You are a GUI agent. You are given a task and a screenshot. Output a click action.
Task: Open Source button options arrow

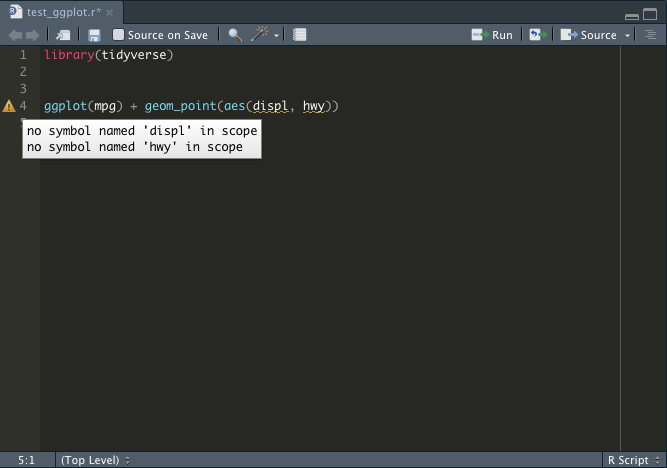pos(627,36)
